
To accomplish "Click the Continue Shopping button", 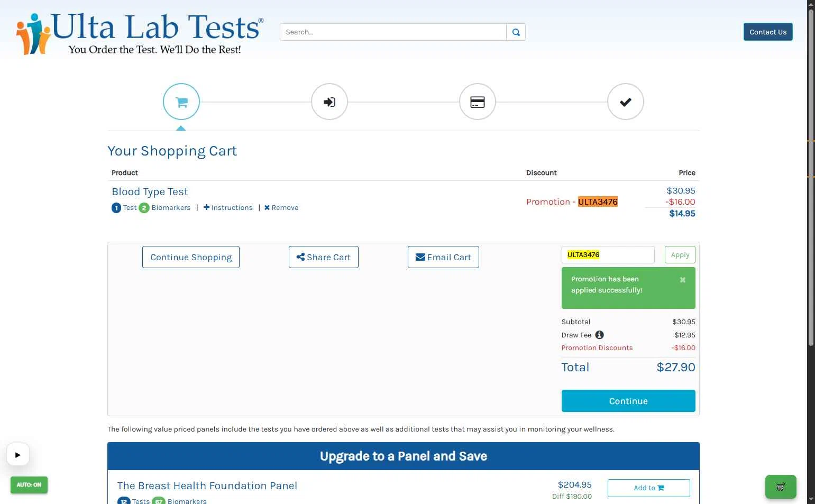I will (x=191, y=257).
